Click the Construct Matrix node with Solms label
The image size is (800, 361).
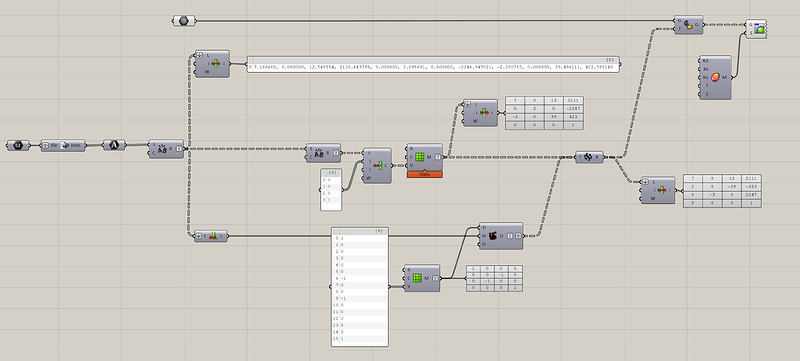tap(424, 157)
